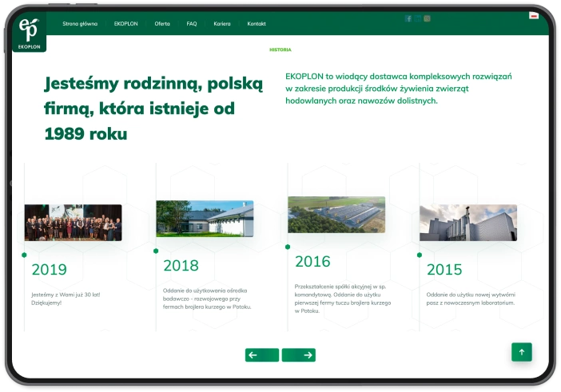Open Strona główna menu item
The width and height of the screenshot is (561, 392).
click(80, 24)
